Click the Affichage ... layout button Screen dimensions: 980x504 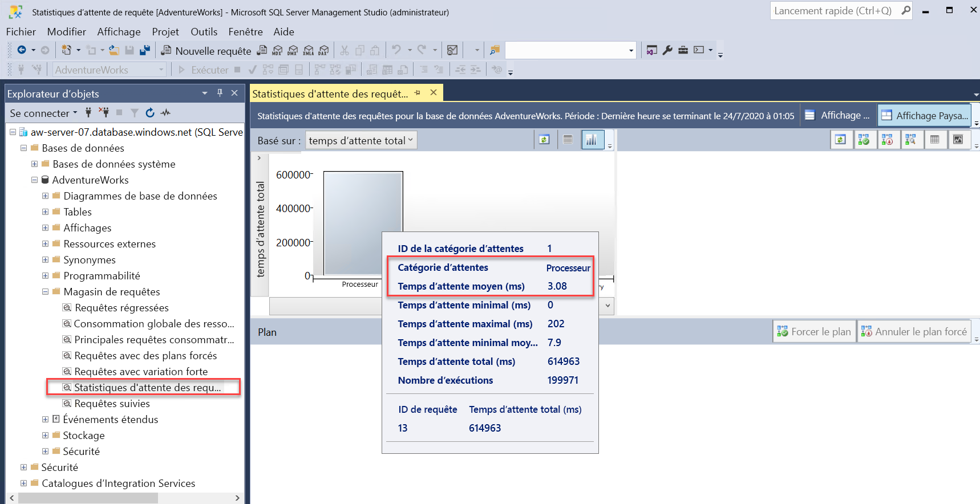coord(837,115)
